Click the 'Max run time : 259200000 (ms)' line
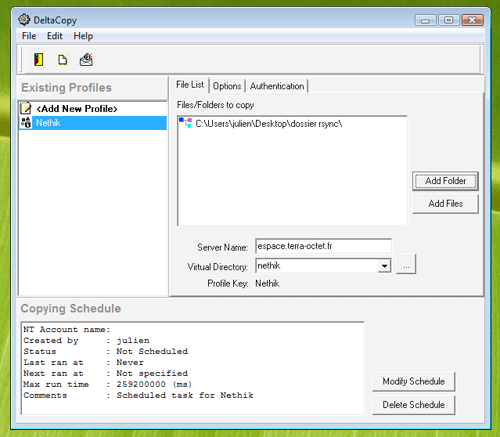The image size is (500, 437). [108, 384]
